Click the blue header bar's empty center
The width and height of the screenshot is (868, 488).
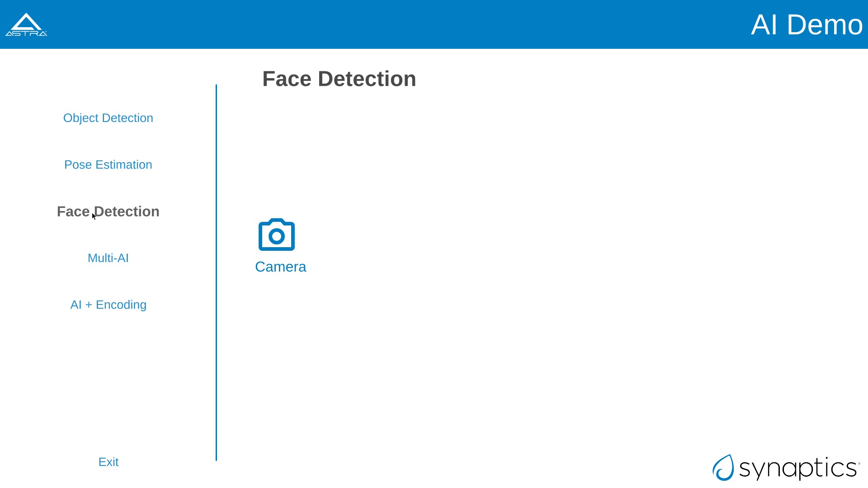click(407, 24)
